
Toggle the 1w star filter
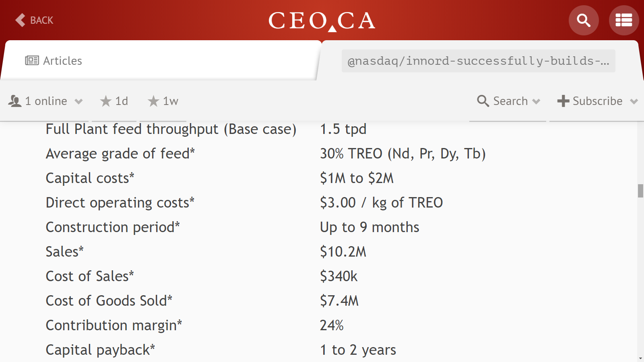point(163,101)
